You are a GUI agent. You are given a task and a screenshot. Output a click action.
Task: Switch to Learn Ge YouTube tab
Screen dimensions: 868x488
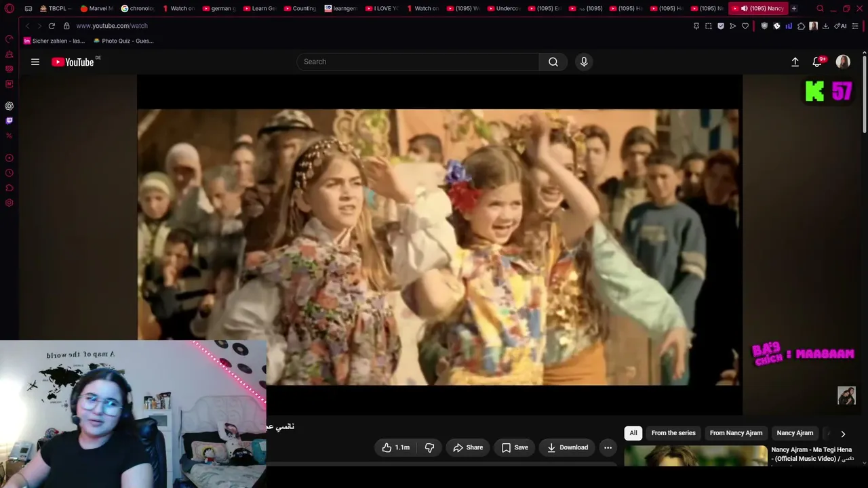259,9
